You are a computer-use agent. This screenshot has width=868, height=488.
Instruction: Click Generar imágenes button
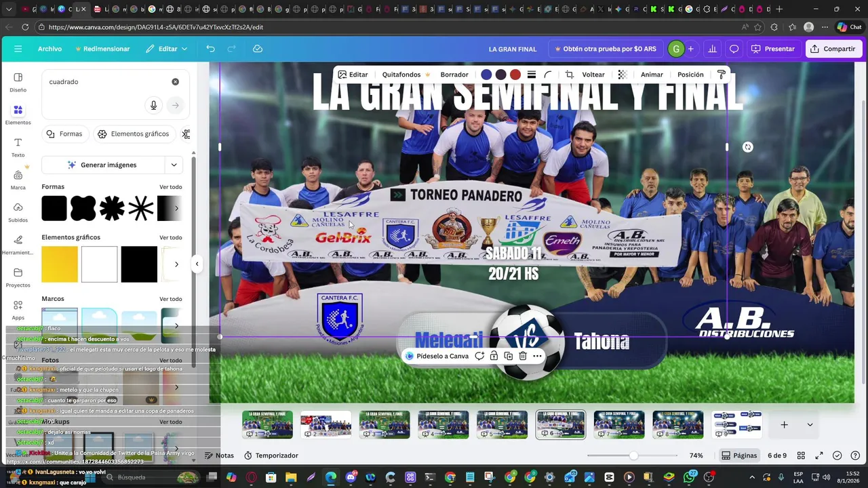(x=102, y=165)
